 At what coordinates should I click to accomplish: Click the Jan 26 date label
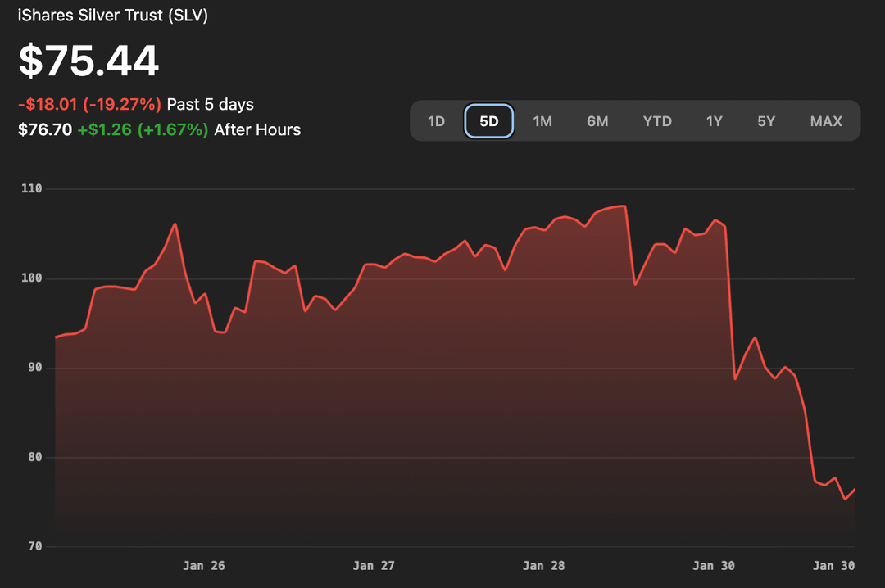click(203, 566)
